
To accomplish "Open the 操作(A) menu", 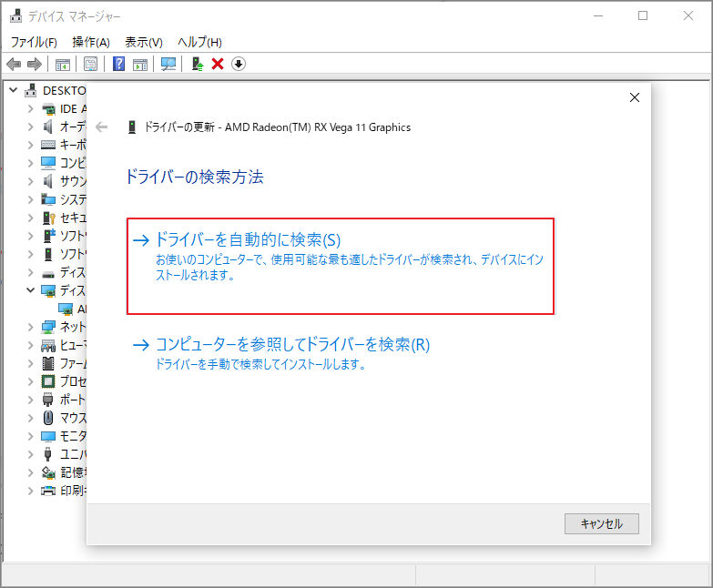I will (91, 42).
